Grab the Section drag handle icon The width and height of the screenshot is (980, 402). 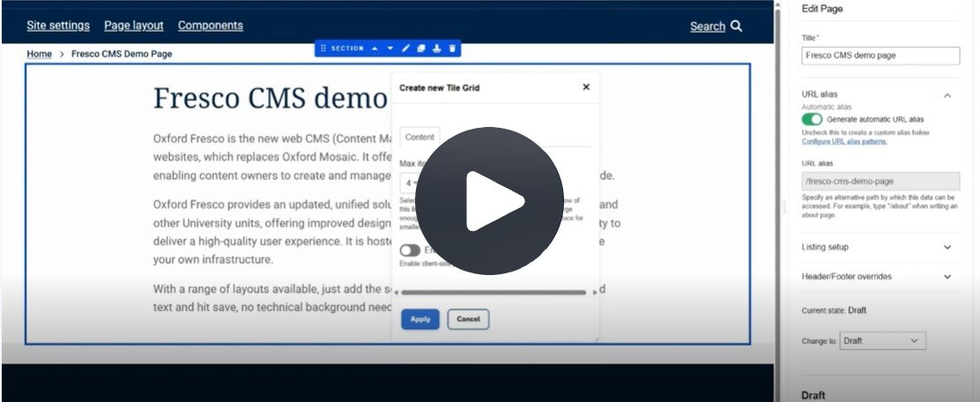point(323,48)
